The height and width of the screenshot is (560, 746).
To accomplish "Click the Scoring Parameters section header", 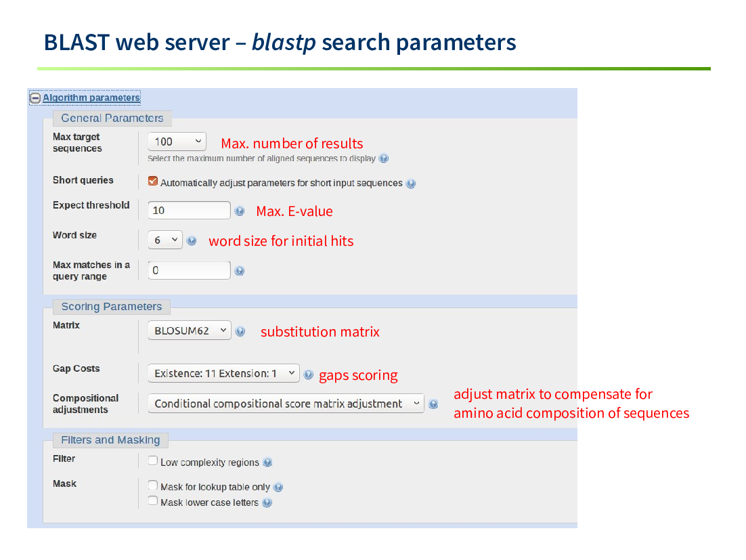I will [111, 306].
